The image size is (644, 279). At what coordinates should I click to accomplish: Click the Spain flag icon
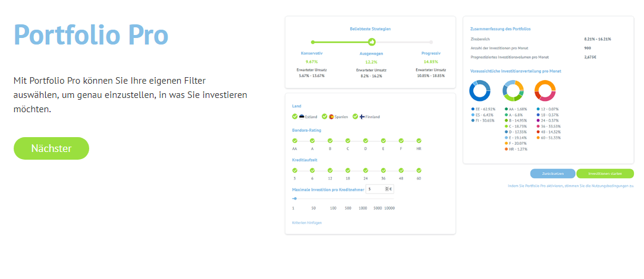point(331,117)
